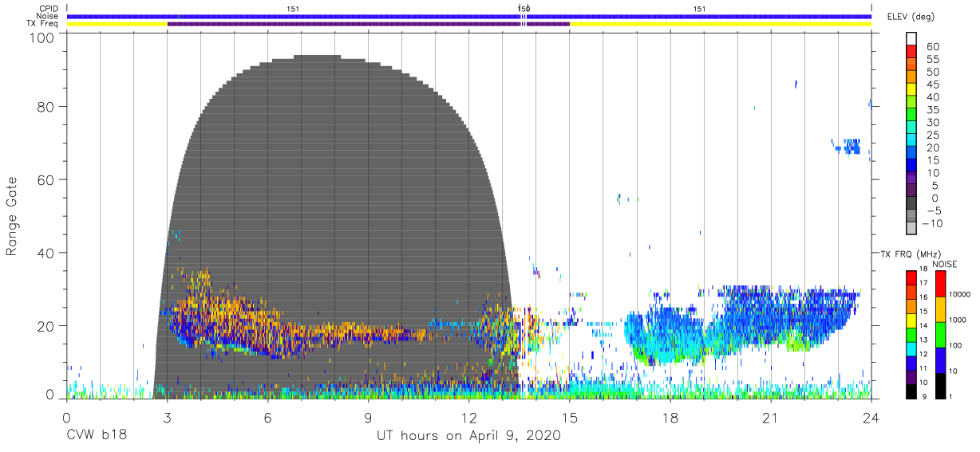Click the CPID value '150'
The image size is (980, 452).
click(524, 9)
